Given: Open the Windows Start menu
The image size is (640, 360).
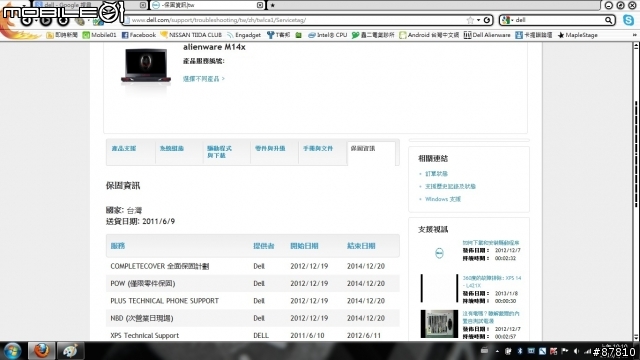Looking at the screenshot, I should click(x=12, y=351).
